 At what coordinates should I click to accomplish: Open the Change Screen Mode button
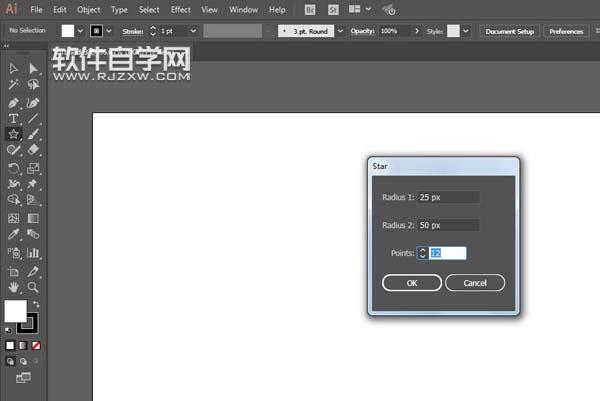[23, 378]
